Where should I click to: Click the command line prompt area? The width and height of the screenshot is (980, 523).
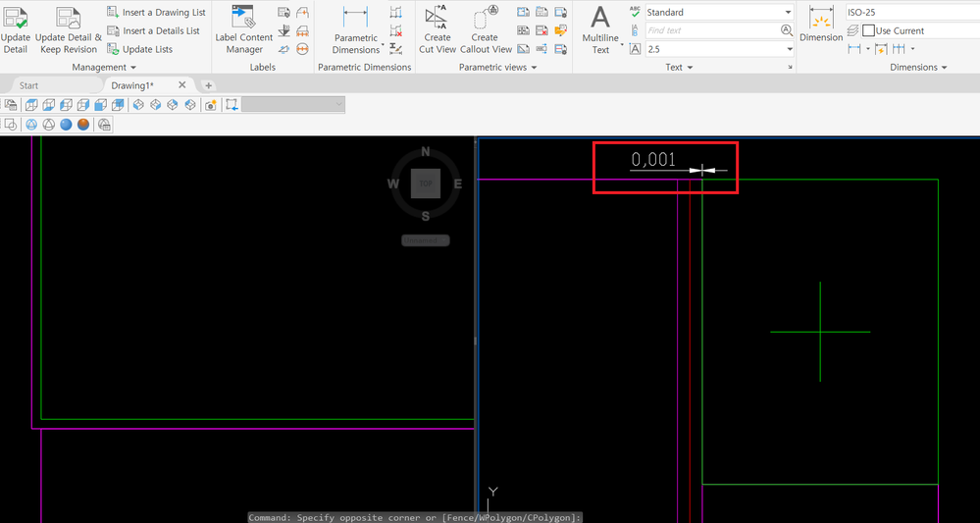pyautogui.click(x=416, y=517)
